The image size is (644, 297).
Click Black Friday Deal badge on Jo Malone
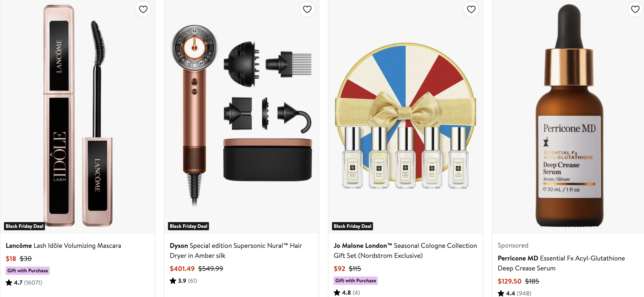(x=352, y=226)
